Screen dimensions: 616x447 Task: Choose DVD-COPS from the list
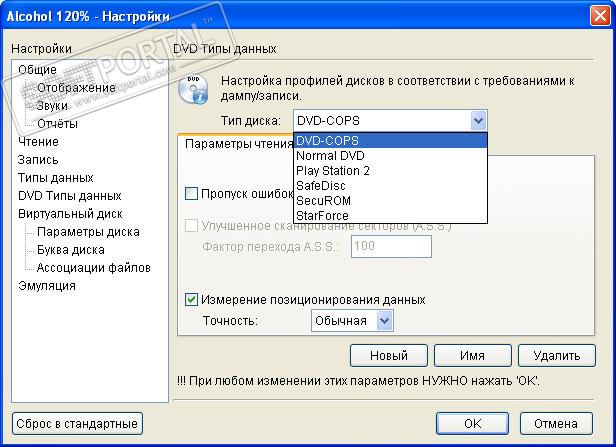click(390, 141)
